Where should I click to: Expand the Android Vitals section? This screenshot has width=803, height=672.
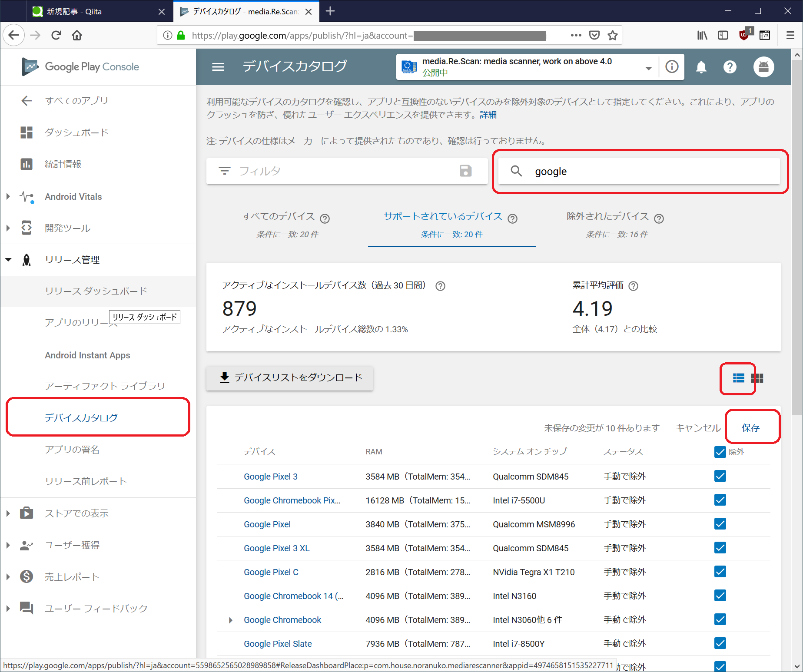8,196
